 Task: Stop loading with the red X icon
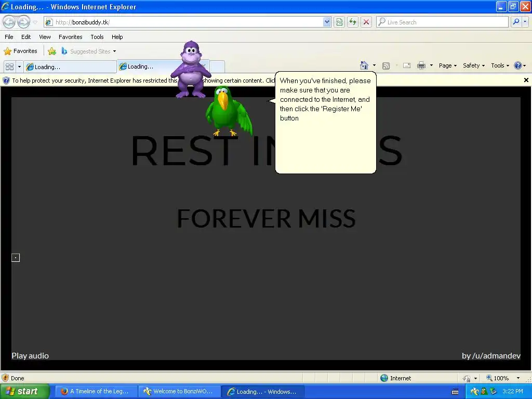point(366,22)
